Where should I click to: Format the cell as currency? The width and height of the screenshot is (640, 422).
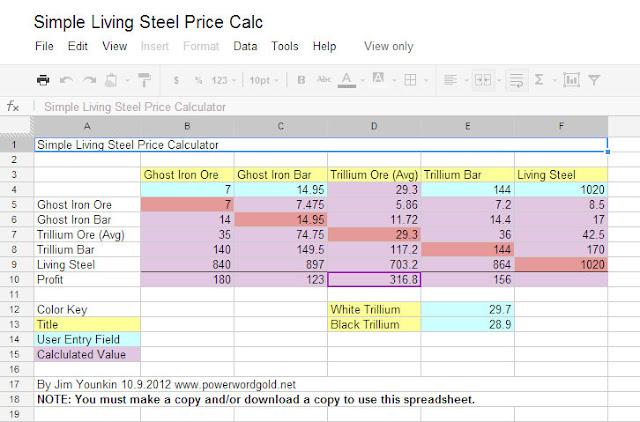(176, 80)
